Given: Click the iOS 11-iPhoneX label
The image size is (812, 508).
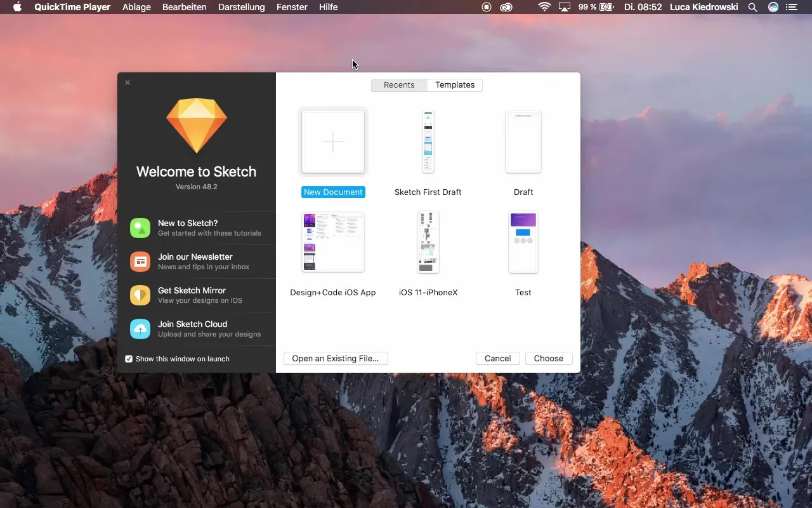Looking at the screenshot, I should (x=428, y=293).
